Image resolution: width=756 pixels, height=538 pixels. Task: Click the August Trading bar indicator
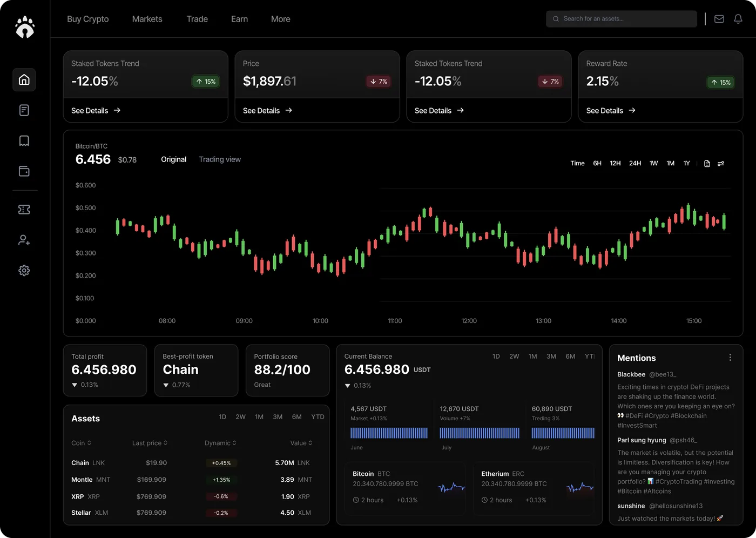point(563,433)
